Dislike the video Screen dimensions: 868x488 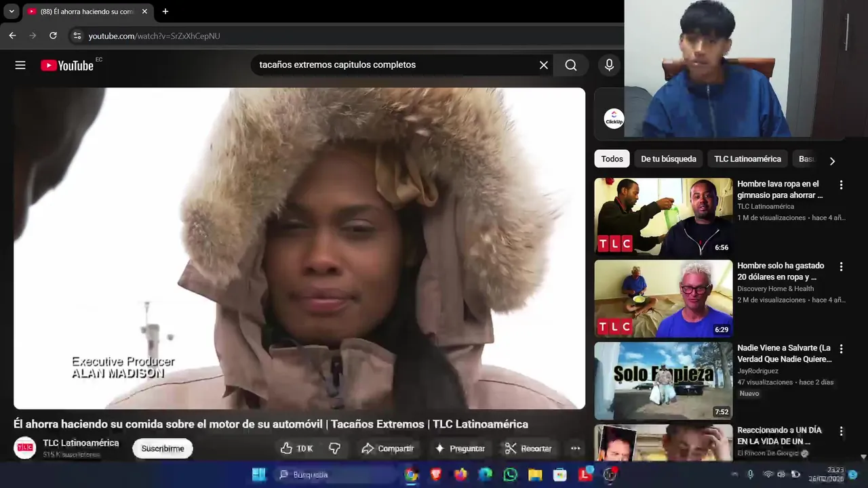(334, 449)
